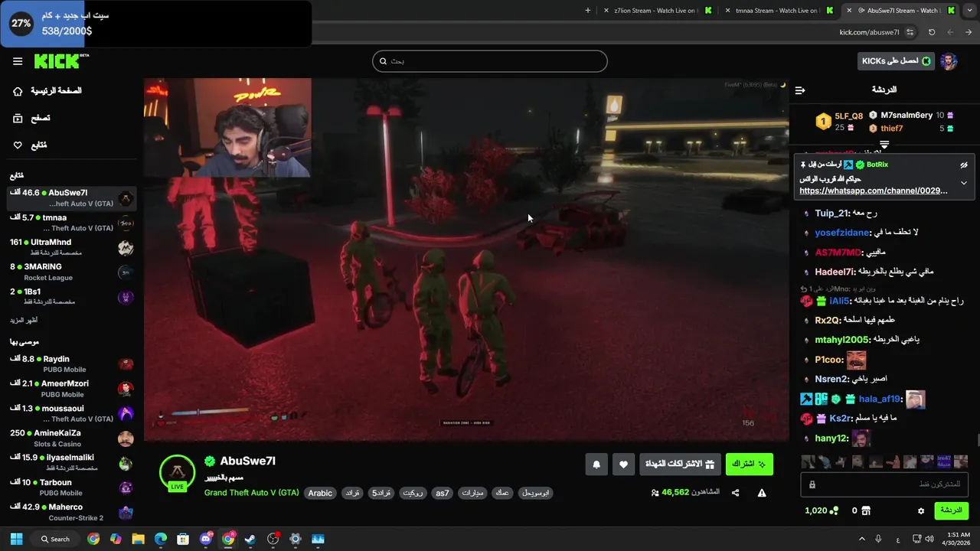Open the Kick hamburger sidebar menu

pyautogui.click(x=18, y=61)
